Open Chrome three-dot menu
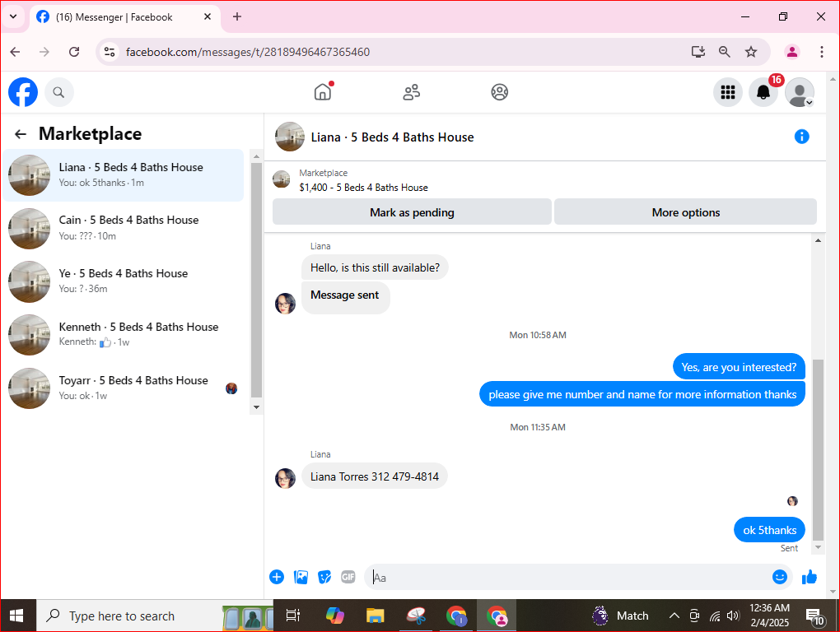This screenshot has width=840, height=632. [821, 52]
